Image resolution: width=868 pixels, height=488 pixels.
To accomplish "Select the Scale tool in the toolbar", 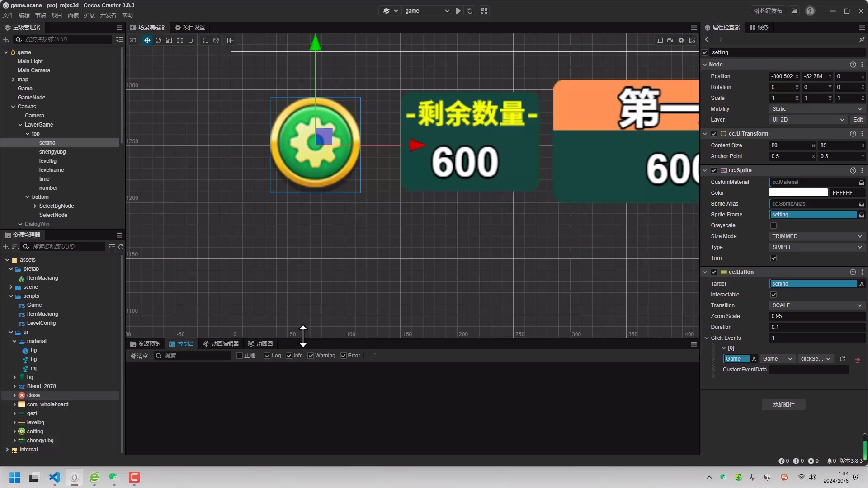I will pyautogui.click(x=169, y=40).
